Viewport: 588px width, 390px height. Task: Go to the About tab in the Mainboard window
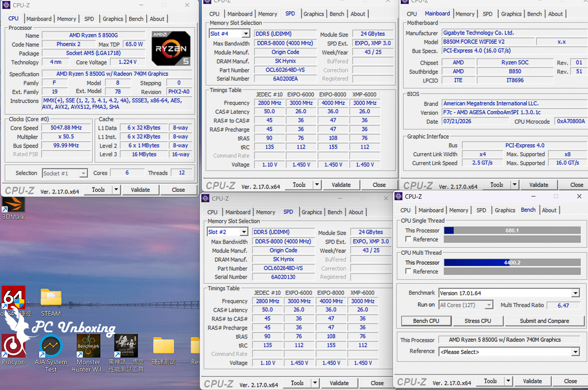click(556, 14)
